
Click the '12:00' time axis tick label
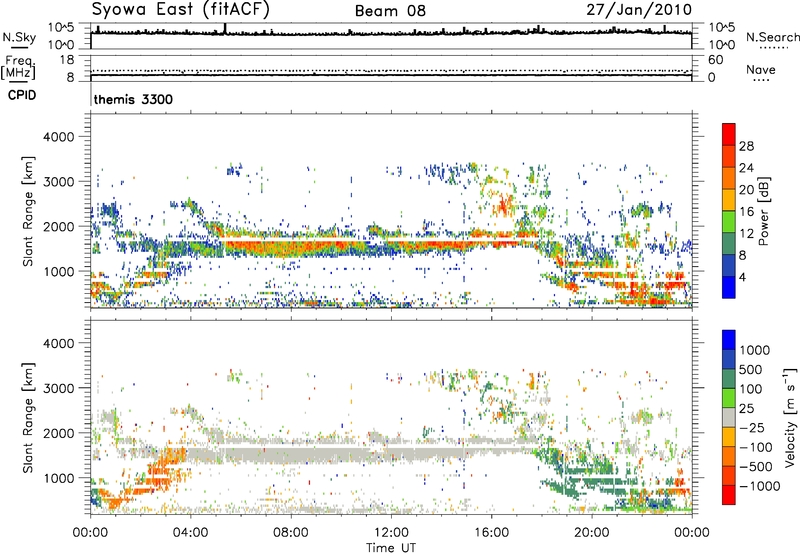click(x=391, y=533)
